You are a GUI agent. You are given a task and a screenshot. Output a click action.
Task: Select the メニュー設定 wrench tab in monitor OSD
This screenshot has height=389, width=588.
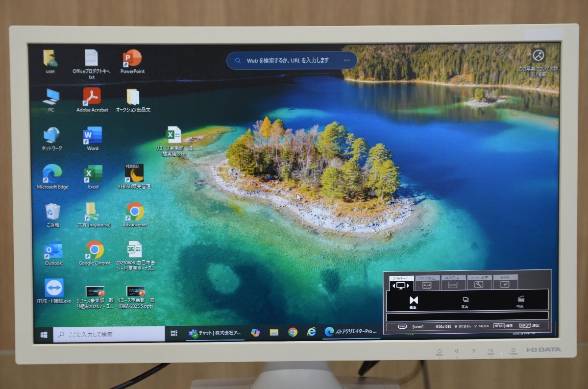click(x=479, y=282)
